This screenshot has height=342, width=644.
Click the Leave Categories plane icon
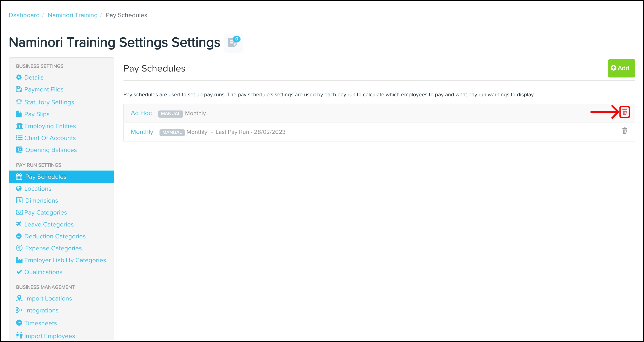pyautogui.click(x=19, y=224)
